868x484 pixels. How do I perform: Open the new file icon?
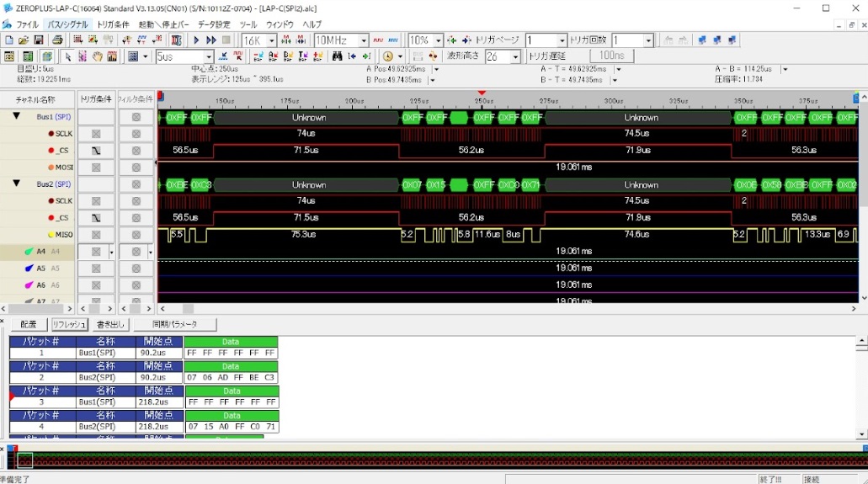coord(9,40)
